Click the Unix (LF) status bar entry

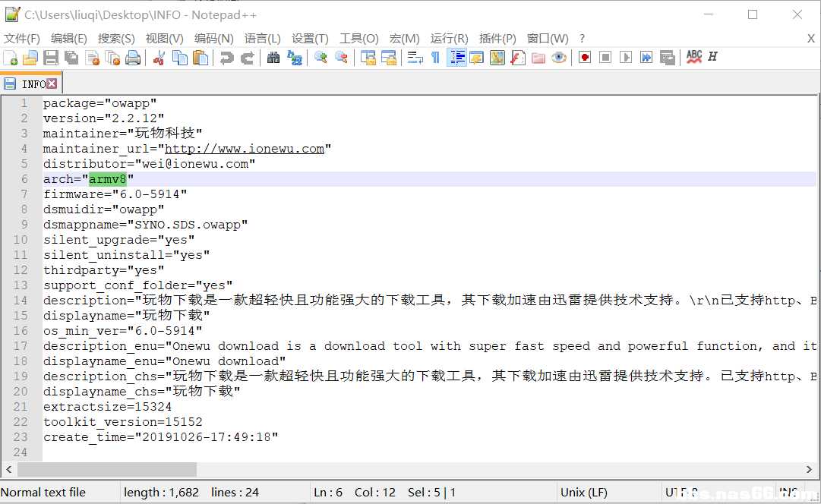584,493
